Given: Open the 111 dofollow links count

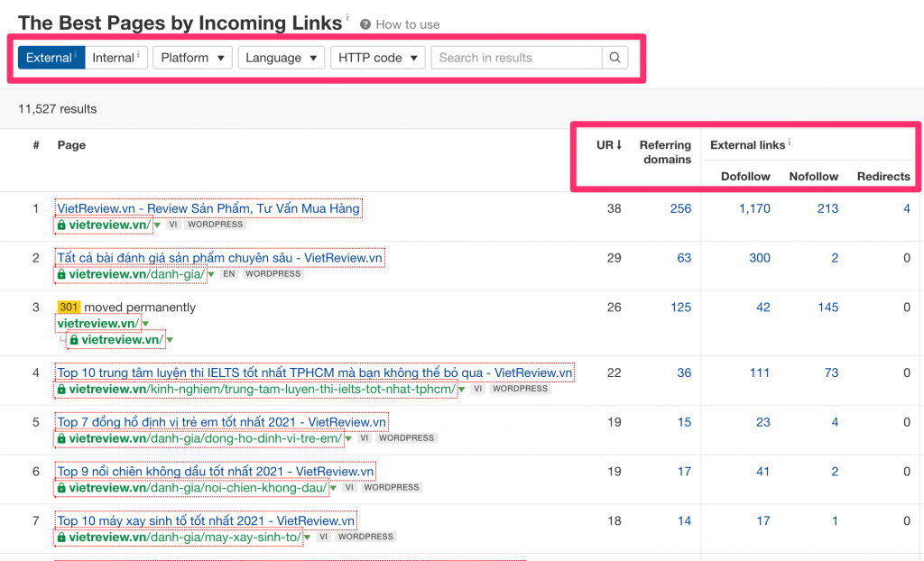Looking at the screenshot, I should 760,373.
